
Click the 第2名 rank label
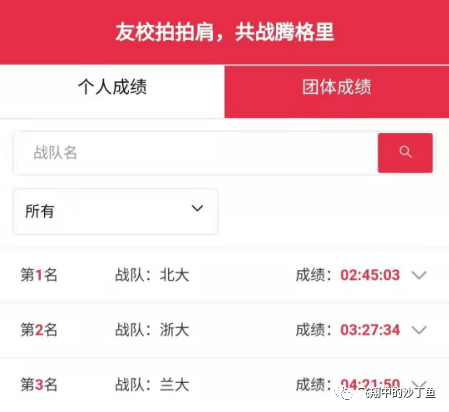coord(39,330)
